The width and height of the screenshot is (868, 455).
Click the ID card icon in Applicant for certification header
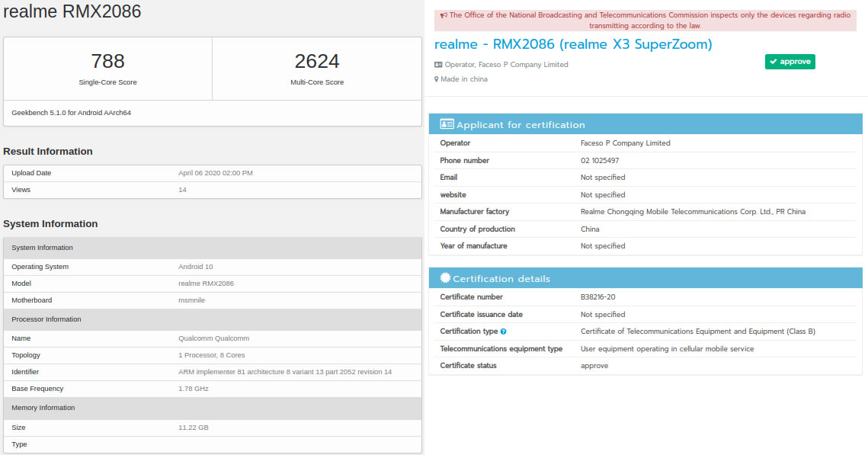(x=447, y=124)
